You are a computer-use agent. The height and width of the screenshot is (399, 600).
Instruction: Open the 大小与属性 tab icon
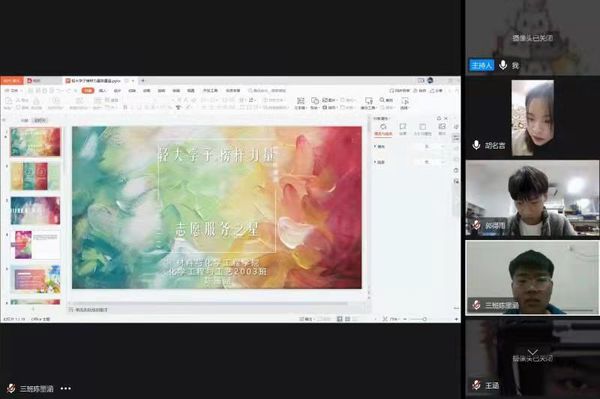click(422, 129)
